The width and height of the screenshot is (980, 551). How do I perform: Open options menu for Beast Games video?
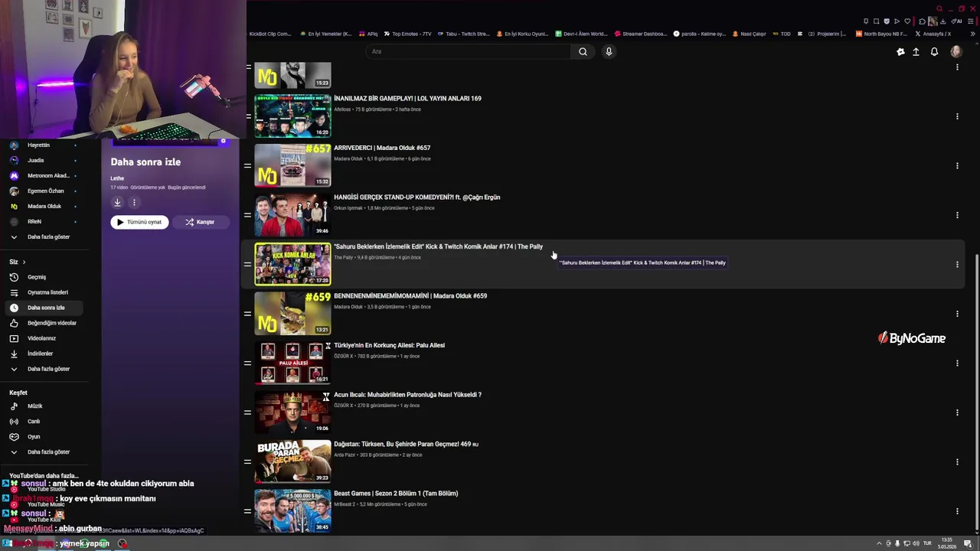click(x=957, y=511)
